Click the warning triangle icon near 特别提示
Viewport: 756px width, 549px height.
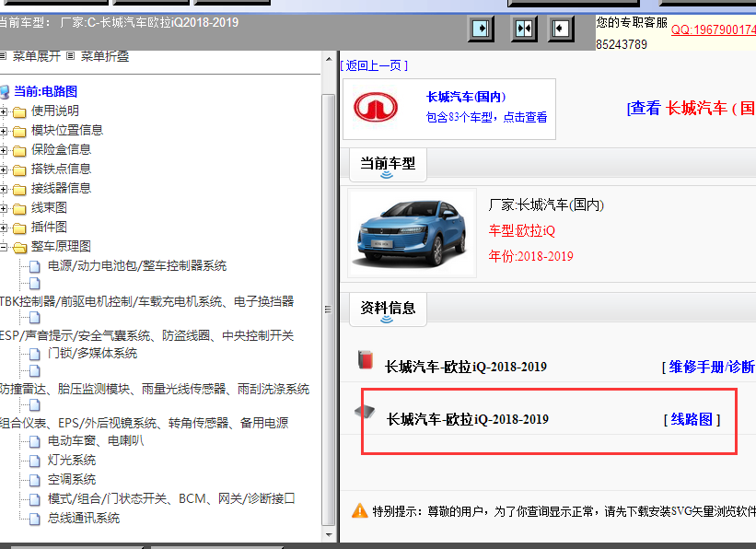[x=360, y=510]
